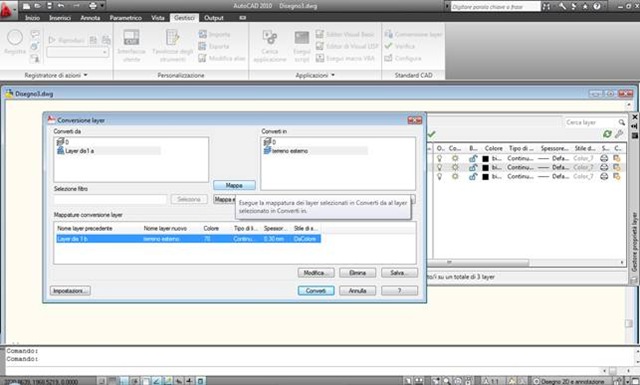The height and width of the screenshot is (385, 640).
Task: Click Conversione layer in Standard CAD panel
Action: (413, 34)
